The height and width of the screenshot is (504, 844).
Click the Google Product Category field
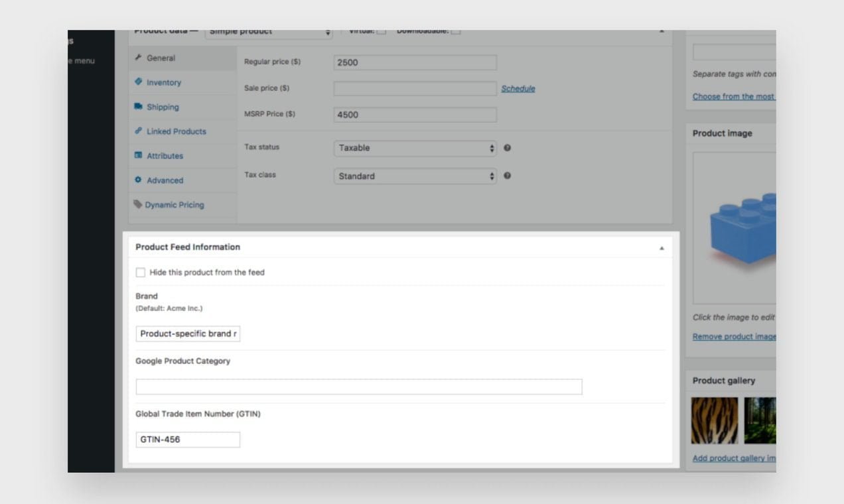(x=359, y=387)
